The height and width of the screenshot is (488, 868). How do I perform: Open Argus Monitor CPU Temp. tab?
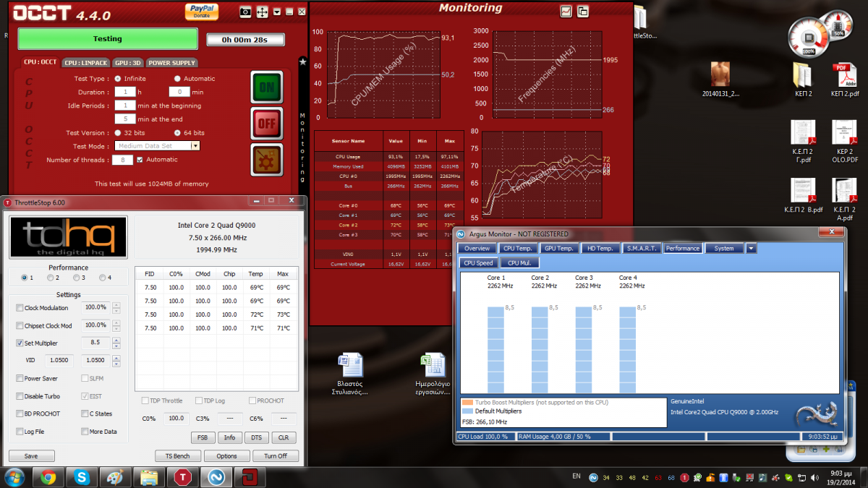518,248
